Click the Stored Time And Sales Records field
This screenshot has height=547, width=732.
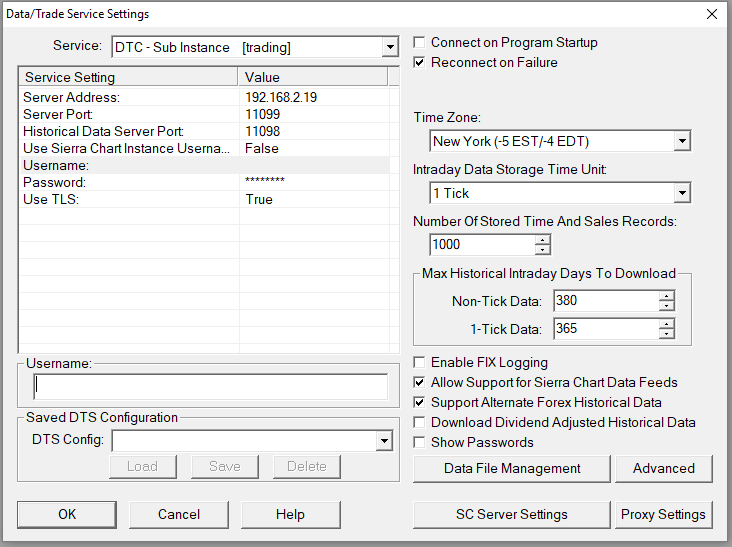coord(482,245)
